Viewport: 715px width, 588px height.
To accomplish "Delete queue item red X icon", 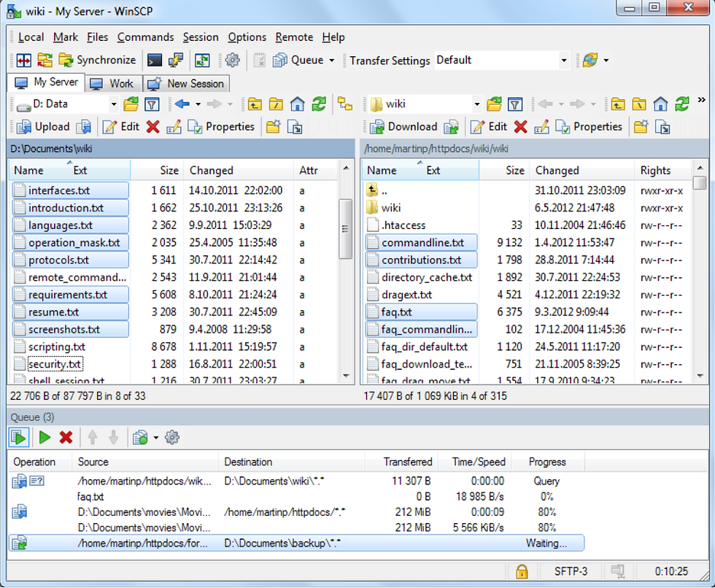I will (66, 438).
